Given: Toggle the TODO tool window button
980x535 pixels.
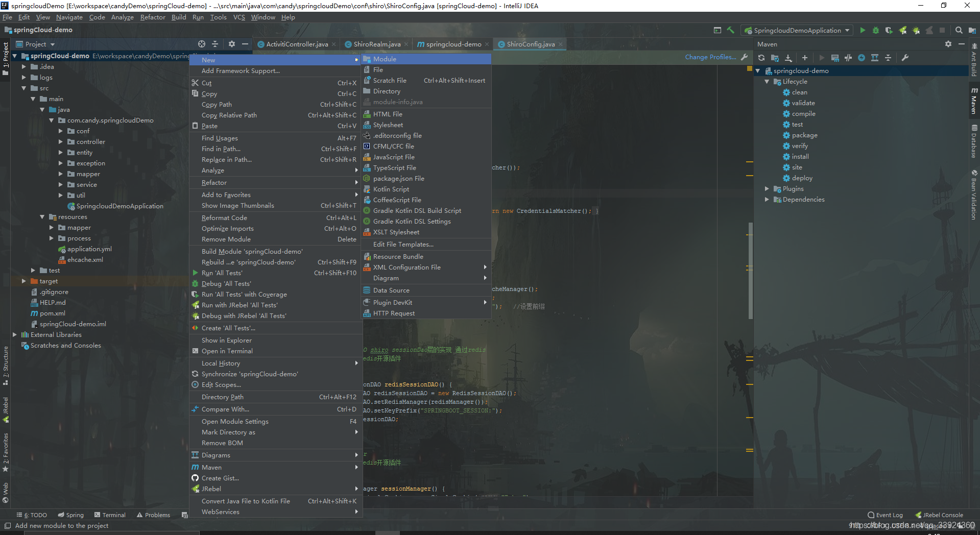Looking at the screenshot, I should (x=32, y=515).
